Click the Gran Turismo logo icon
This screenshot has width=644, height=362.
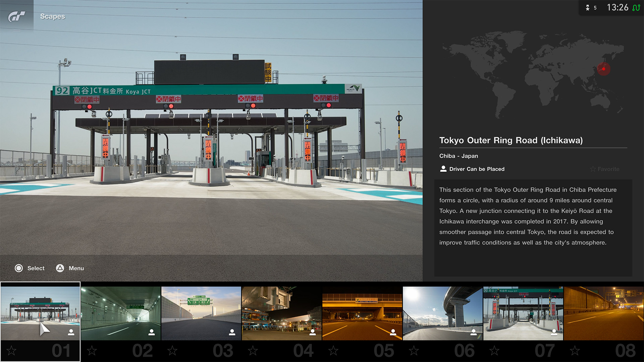coord(16,16)
